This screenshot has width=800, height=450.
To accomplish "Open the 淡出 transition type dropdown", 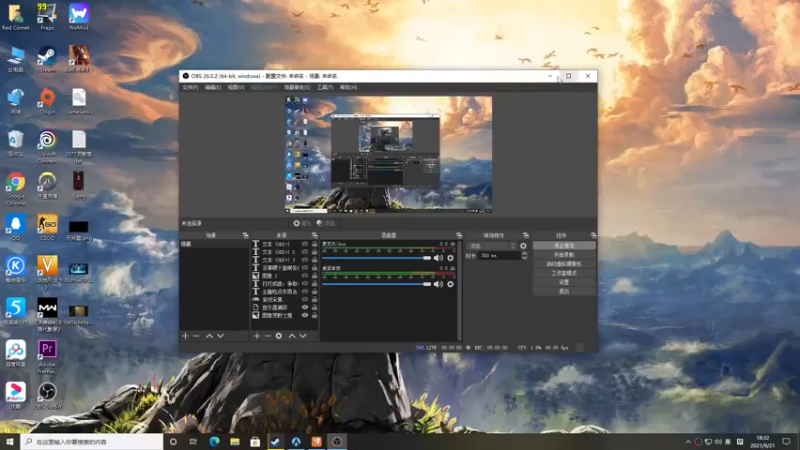I will click(x=492, y=246).
